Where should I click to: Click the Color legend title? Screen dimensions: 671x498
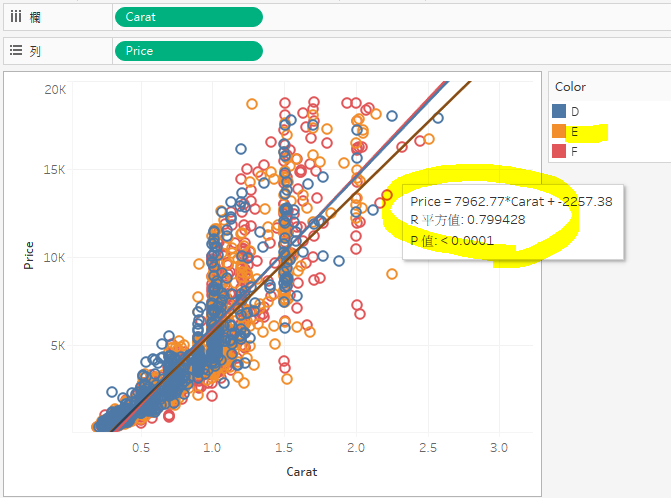[570, 87]
